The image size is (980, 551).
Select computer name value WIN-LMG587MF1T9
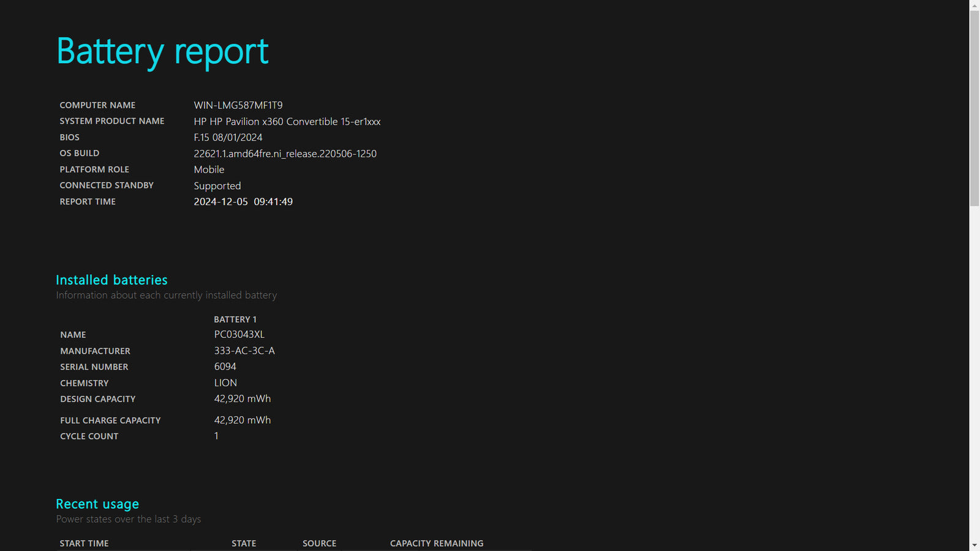coord(238,105)
